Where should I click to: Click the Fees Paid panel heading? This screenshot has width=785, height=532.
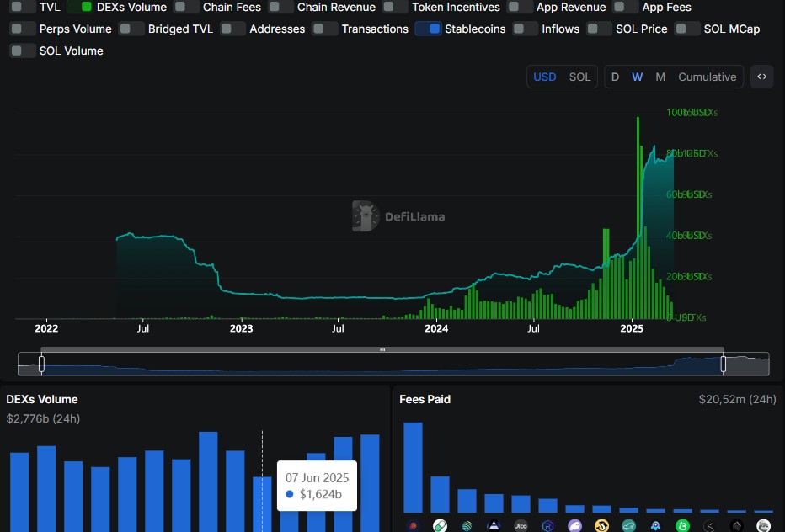[425, 399]
